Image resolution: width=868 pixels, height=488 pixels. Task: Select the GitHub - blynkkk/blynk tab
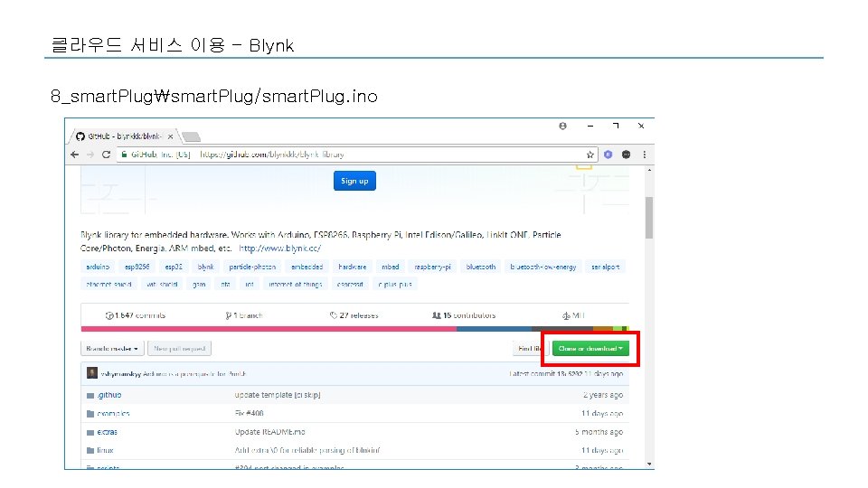point(125,136)
